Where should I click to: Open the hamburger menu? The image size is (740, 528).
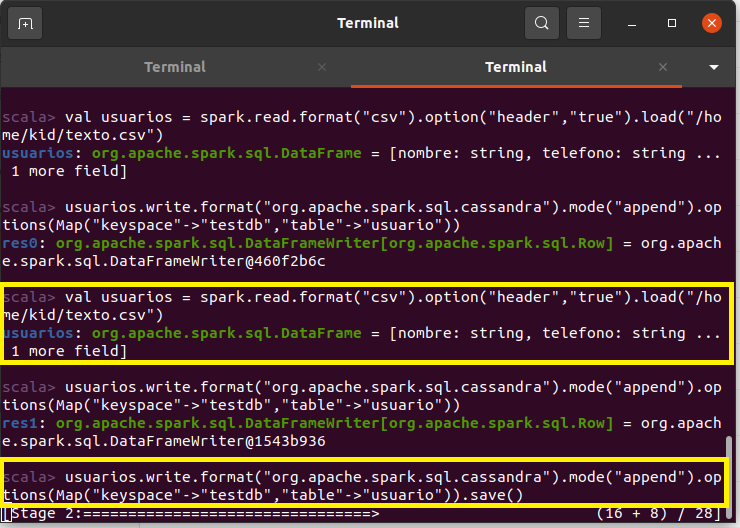point(584,23)
